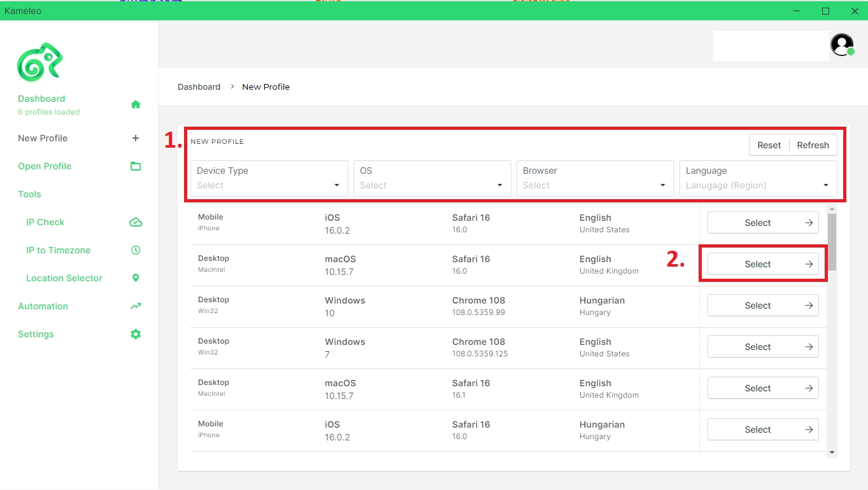868x490 pixels.
Task: Expand the Device Type dropdown
Action: pyautogui.click(x=269, y=178)
